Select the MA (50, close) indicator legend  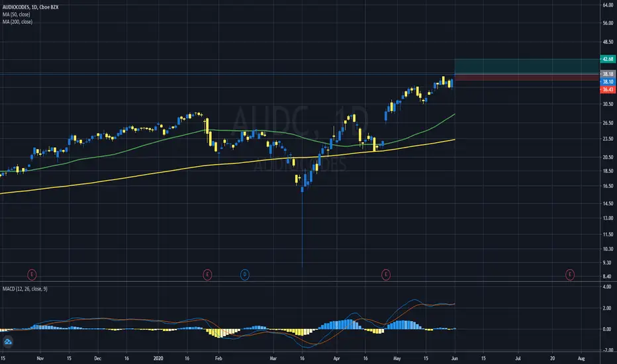click(16, 15)
